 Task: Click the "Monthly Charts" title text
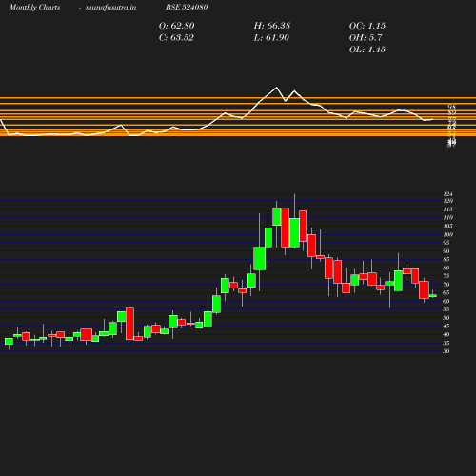[34, 7]
